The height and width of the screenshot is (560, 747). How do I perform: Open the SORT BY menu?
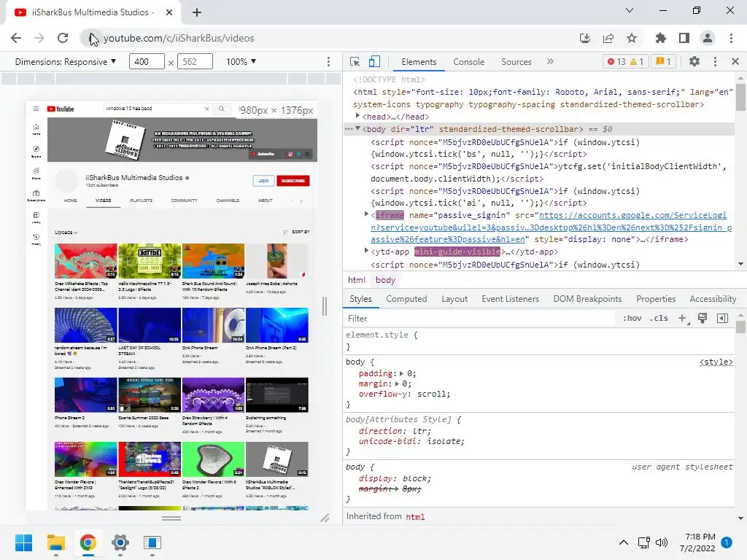coord(296,232)
